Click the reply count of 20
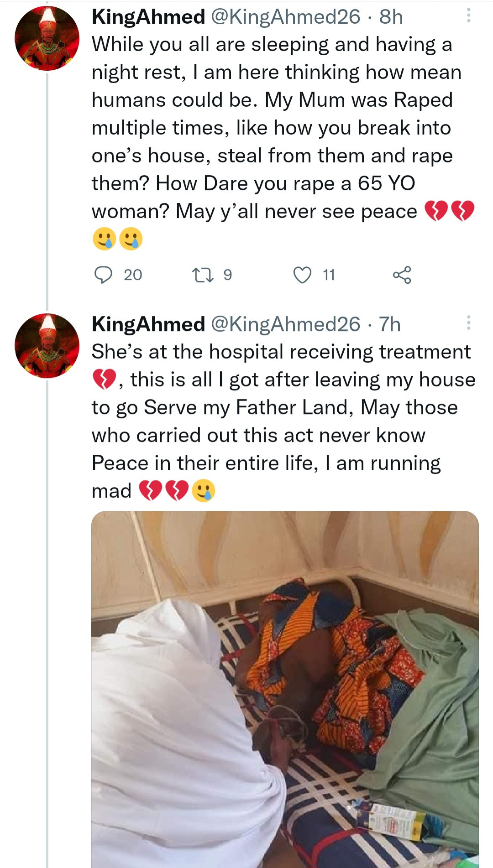 [133, 275]
